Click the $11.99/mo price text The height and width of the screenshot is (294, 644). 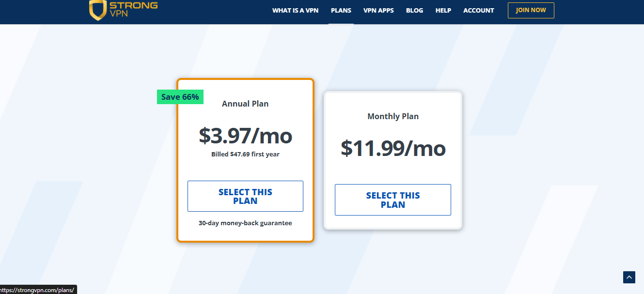click(393, 148)
